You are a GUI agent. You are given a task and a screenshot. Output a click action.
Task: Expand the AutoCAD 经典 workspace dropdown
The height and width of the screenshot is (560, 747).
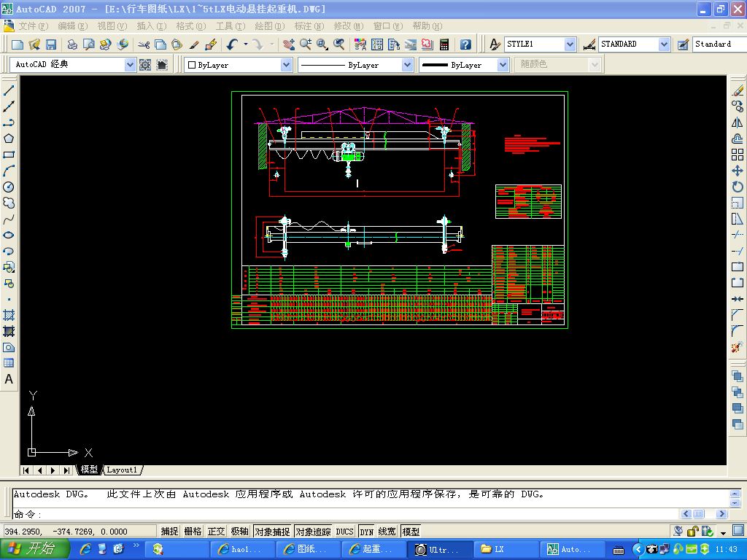(x=130, y=65)
